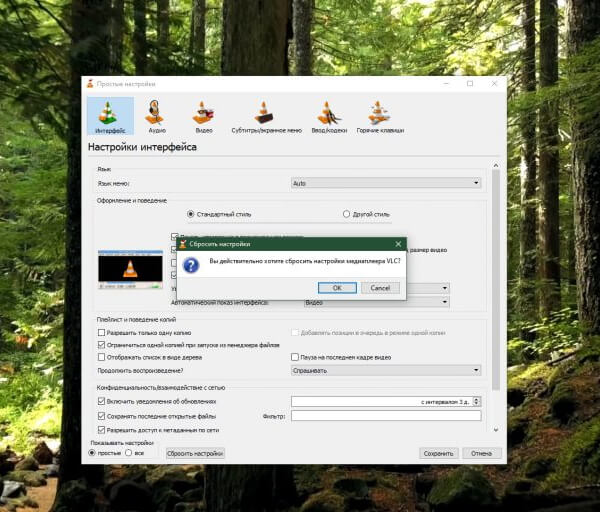Toggle Включить уведомления об обновлениях

[x=101, y=401]
